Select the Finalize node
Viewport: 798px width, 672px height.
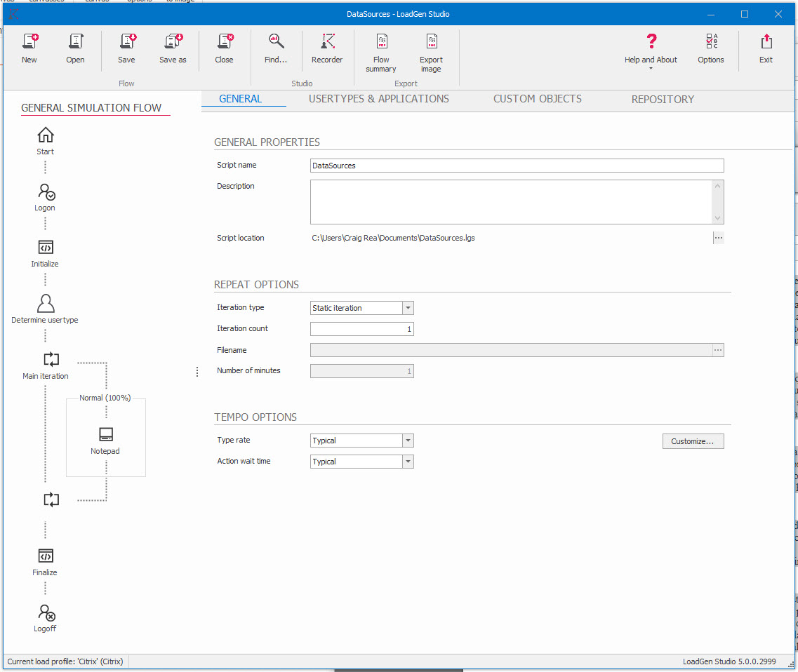pyautogui.click(x=45, y=562)
